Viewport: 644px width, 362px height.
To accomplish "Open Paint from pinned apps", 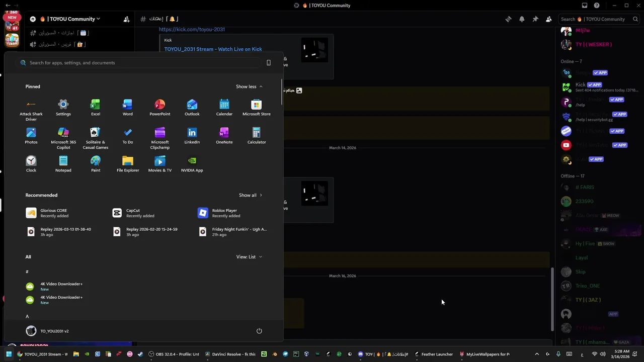I will click(x=96, y=164).
